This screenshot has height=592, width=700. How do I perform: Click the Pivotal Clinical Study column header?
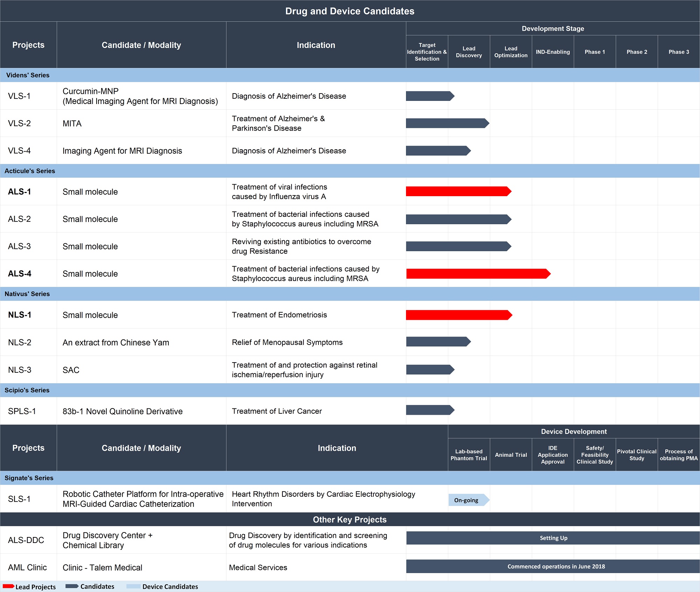637,455
